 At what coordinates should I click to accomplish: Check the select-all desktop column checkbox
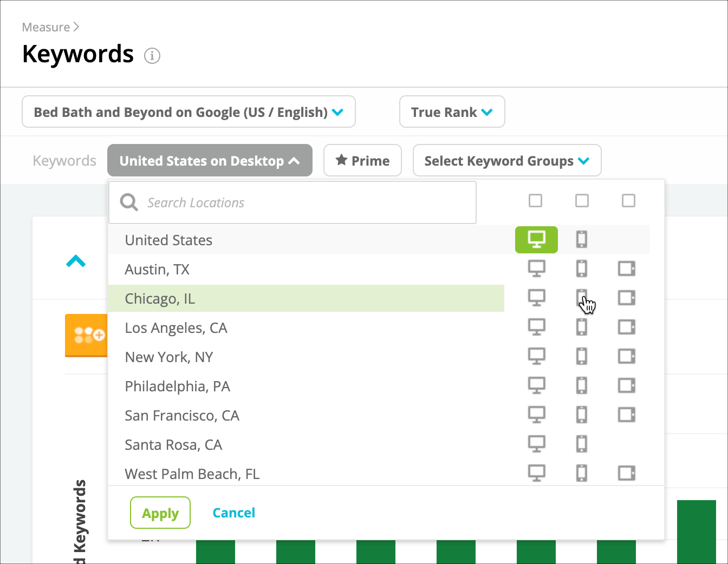click(x=536, y=201)
